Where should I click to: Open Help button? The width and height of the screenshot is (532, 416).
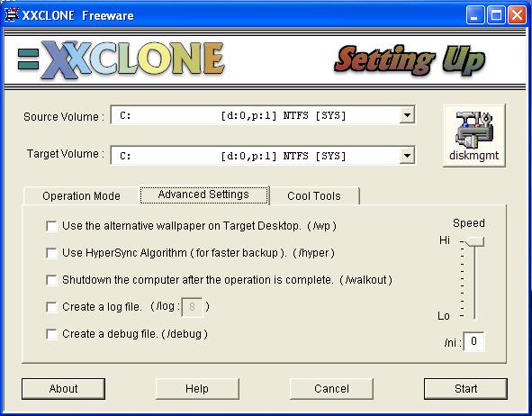tap(197, 389)
